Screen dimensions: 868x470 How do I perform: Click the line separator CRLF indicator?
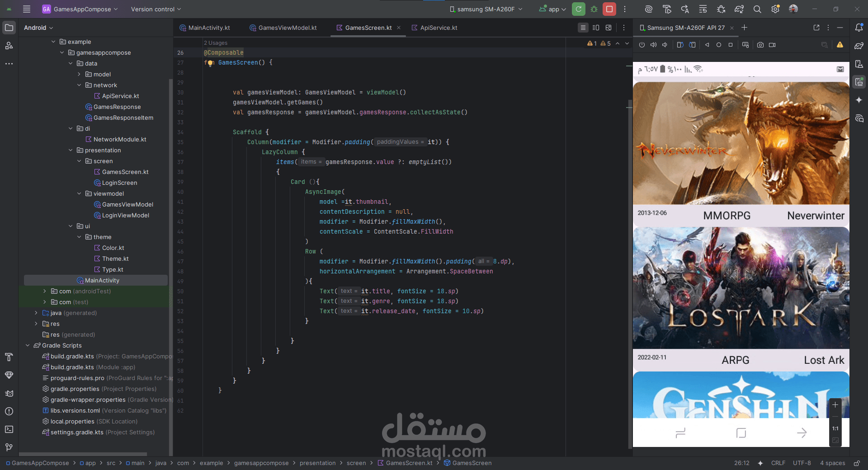point(778,463)
